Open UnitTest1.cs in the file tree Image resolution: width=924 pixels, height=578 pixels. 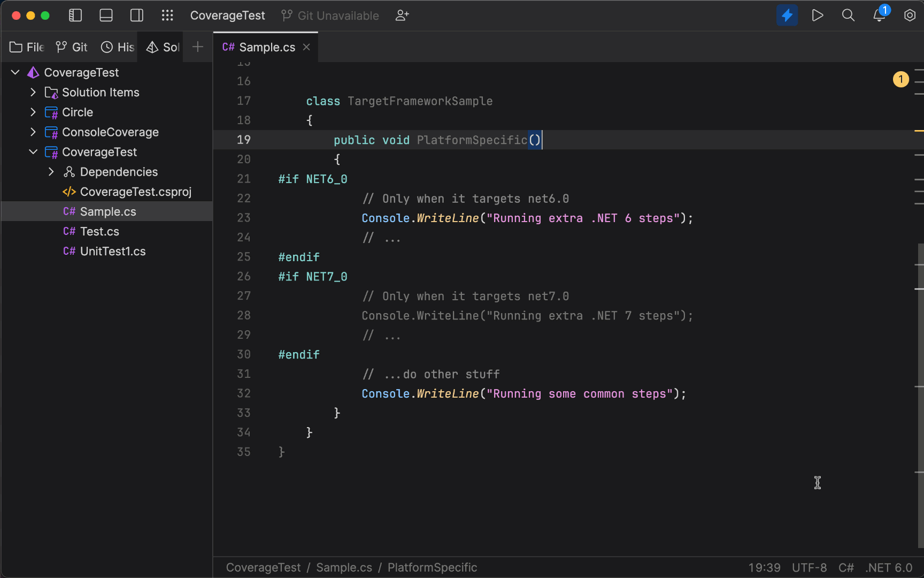(x=112, y=251)
